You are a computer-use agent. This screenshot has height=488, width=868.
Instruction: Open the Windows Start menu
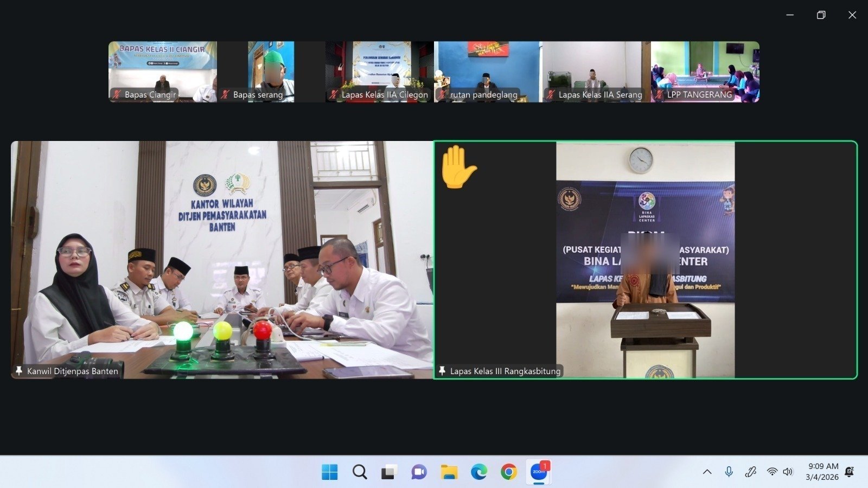coord(329,472)
